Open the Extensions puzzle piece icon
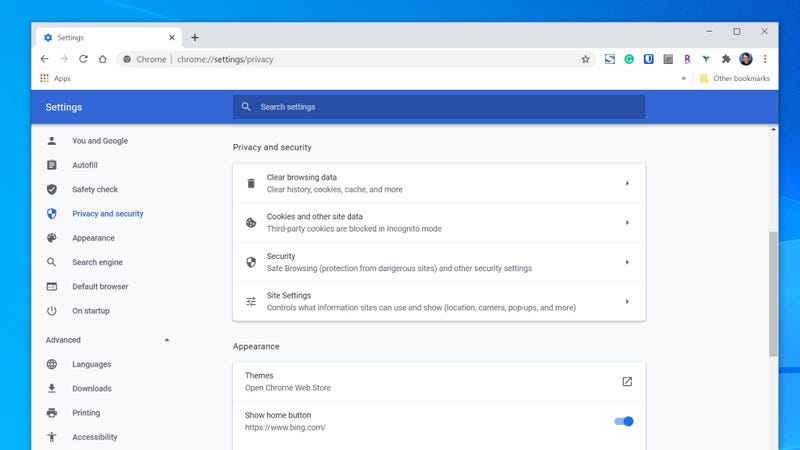800x450 pixels. click(x=726, y=59)
